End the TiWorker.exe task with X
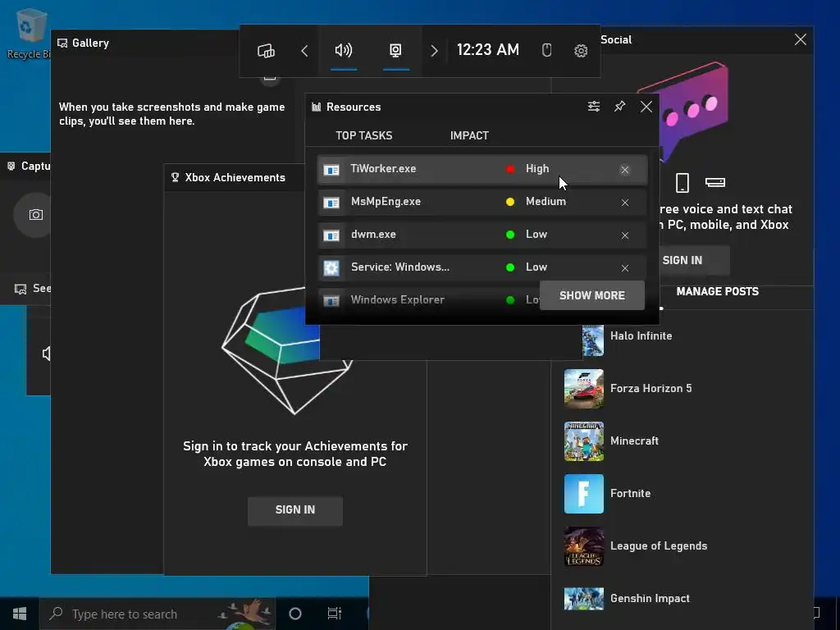The width and height of the screenshot is (840, 630). (624, 170)
